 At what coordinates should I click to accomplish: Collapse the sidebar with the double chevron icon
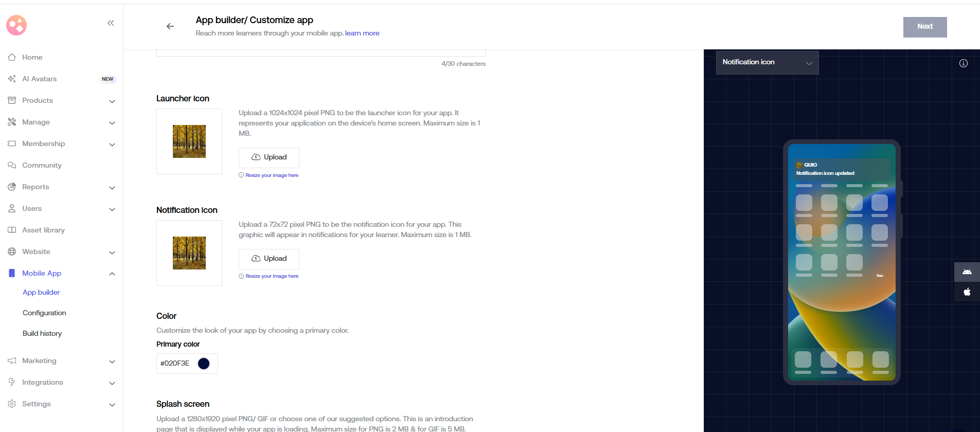tap(111, 23)
